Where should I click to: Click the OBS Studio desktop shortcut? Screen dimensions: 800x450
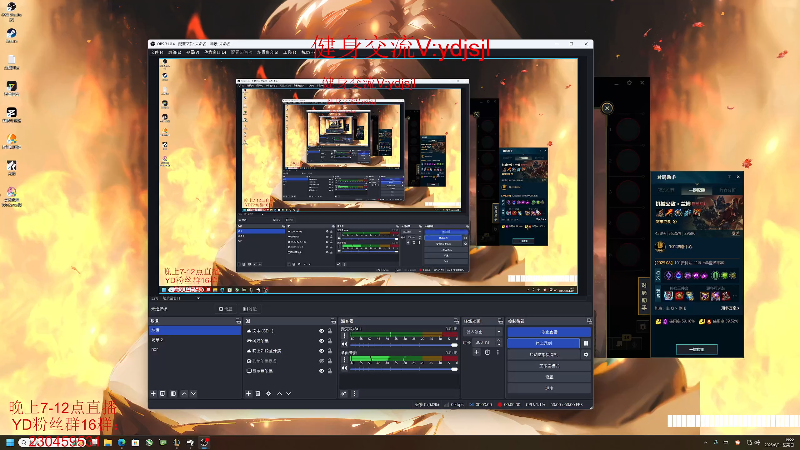(11, 10)
